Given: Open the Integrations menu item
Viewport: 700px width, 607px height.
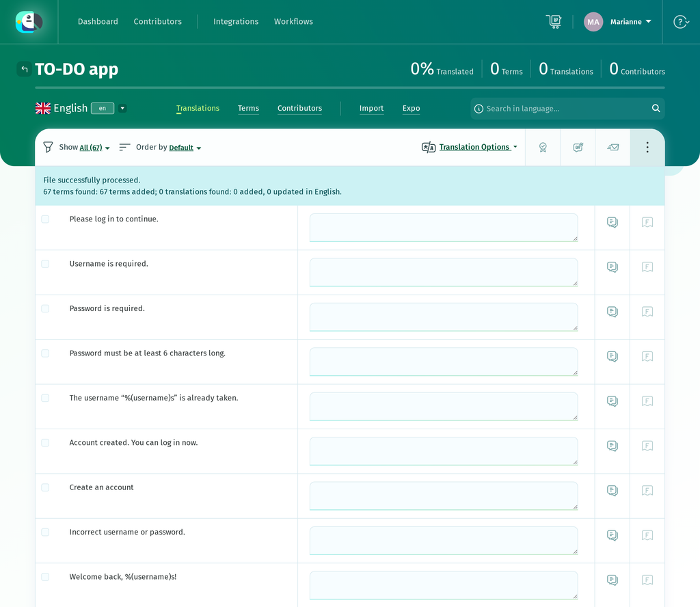Looking at the screenshot, I should pos(236,21).
